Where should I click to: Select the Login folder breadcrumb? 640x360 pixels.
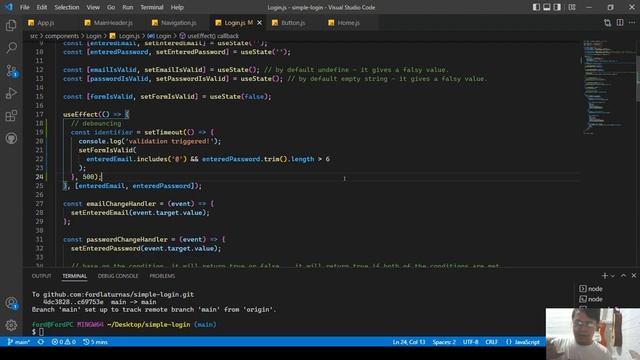[93, 36]
